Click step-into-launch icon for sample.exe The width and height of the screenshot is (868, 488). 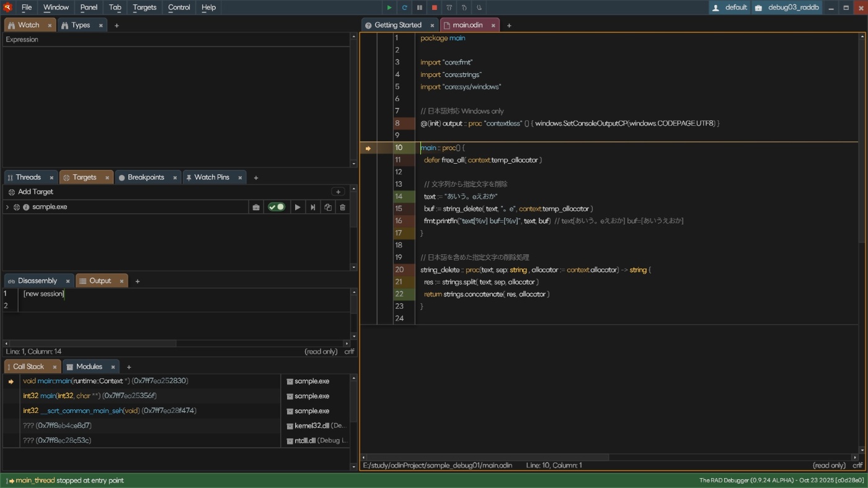312,207
